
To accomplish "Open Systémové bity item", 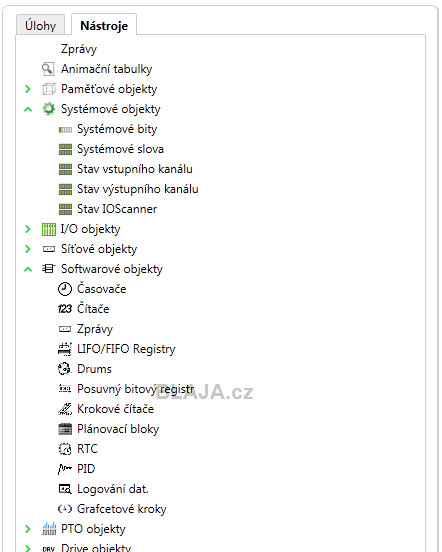I will 117,129.
